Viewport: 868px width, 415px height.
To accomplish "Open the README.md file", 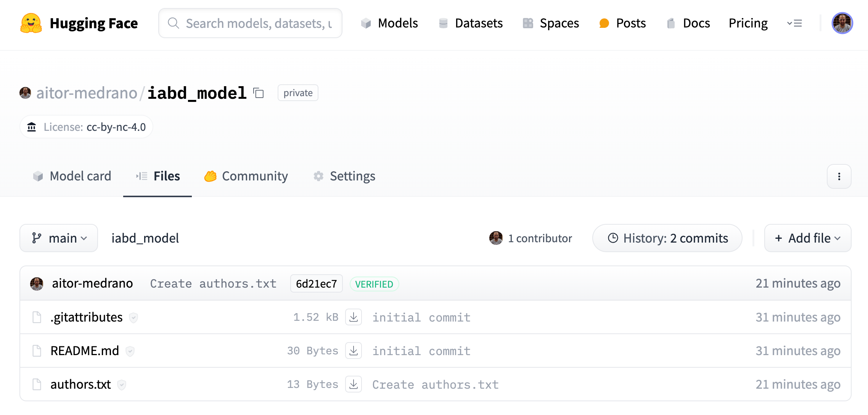I will tap(85, 351).
